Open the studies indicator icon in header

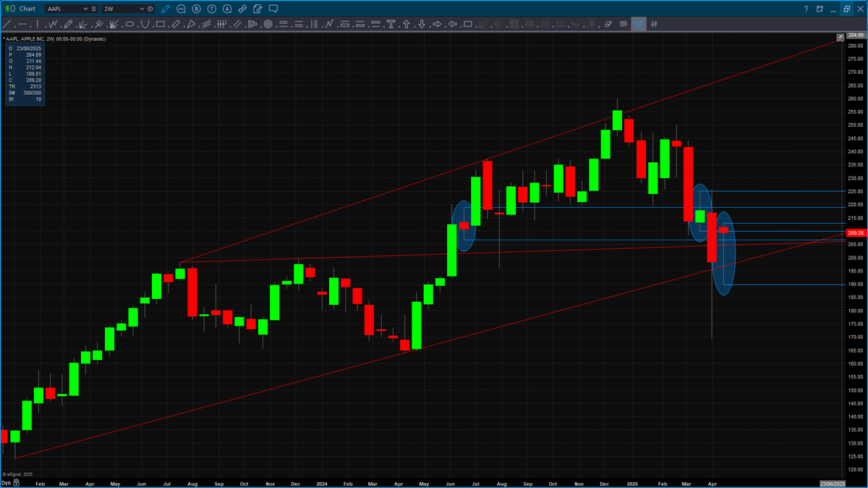coord(181,9)
